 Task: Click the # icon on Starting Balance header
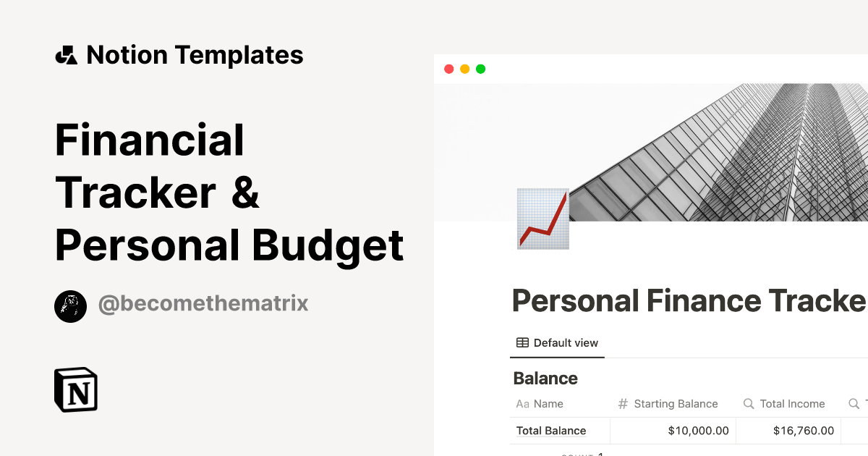(621, 404)
